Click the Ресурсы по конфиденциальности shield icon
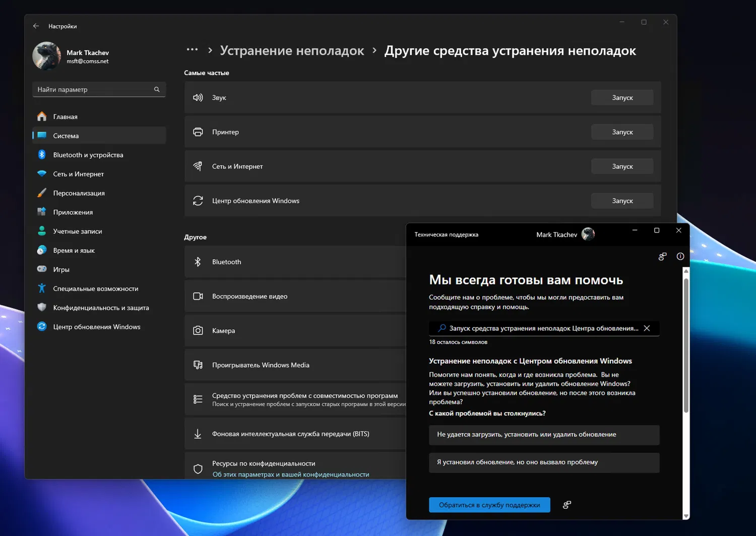The height and width of the screenshot is (536, 756). (198, 469)
